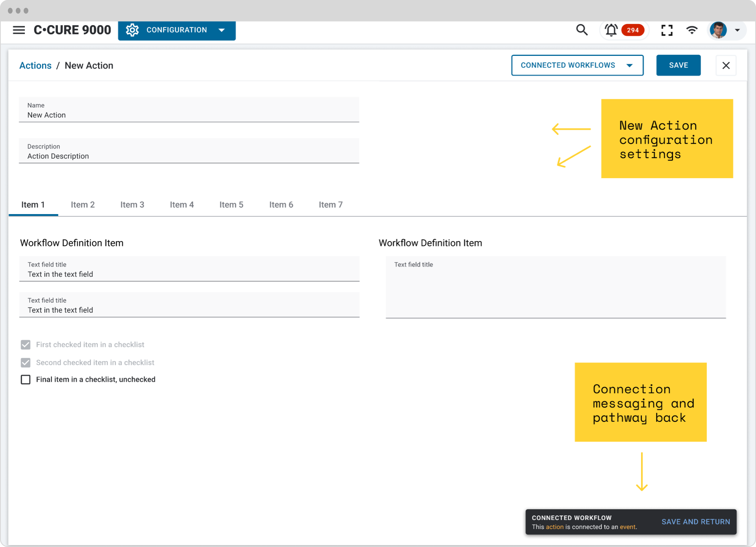This screenshot has width=756, height=547.
Task: Click the search magnifier icon
Action: (x=582, y=30)
